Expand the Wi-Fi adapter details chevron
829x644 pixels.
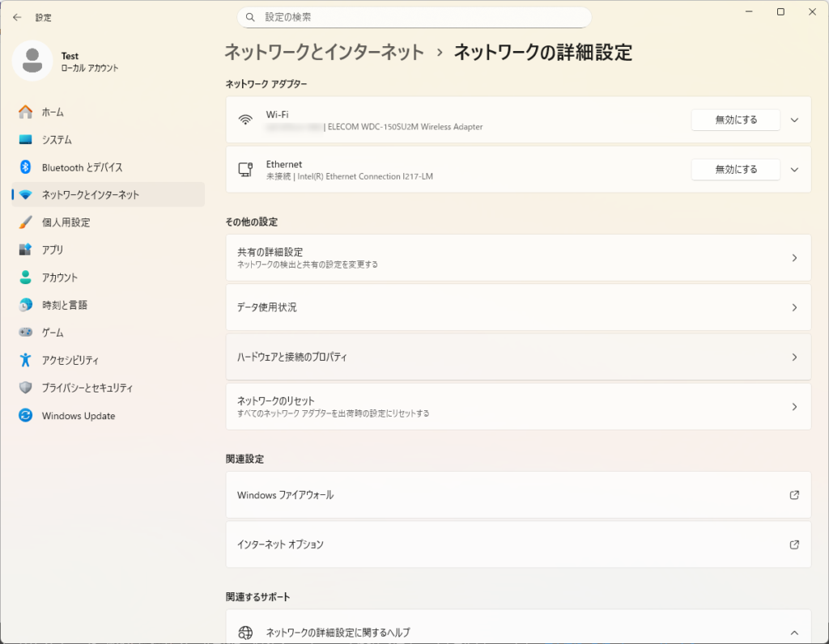[x=794, y=120]
